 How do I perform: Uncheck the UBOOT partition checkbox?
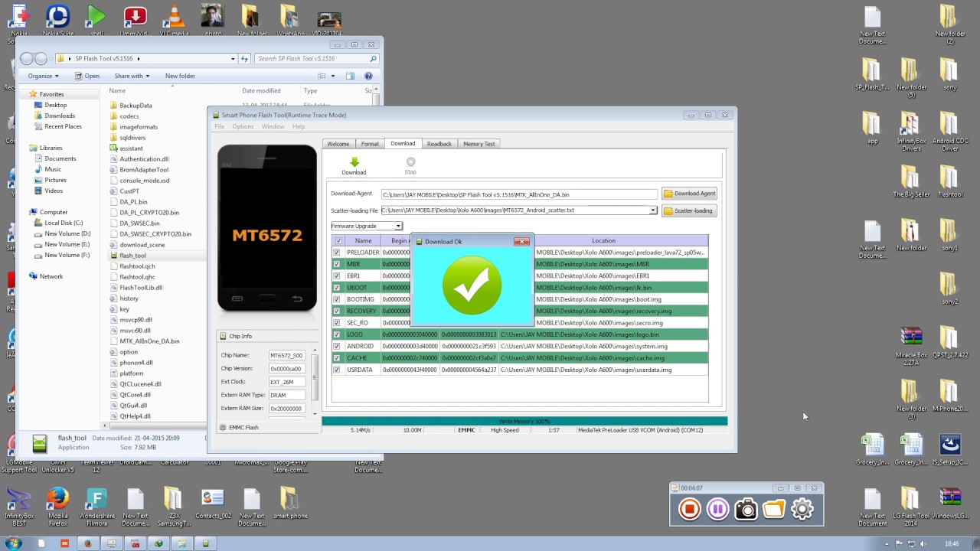(x=337, y=288)
